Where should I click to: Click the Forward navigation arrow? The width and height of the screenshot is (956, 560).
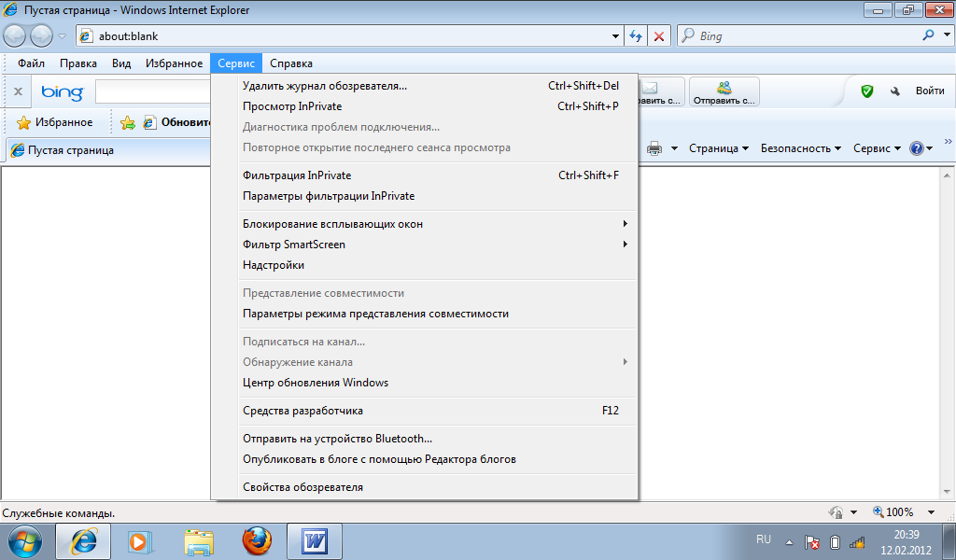(41, 36)
